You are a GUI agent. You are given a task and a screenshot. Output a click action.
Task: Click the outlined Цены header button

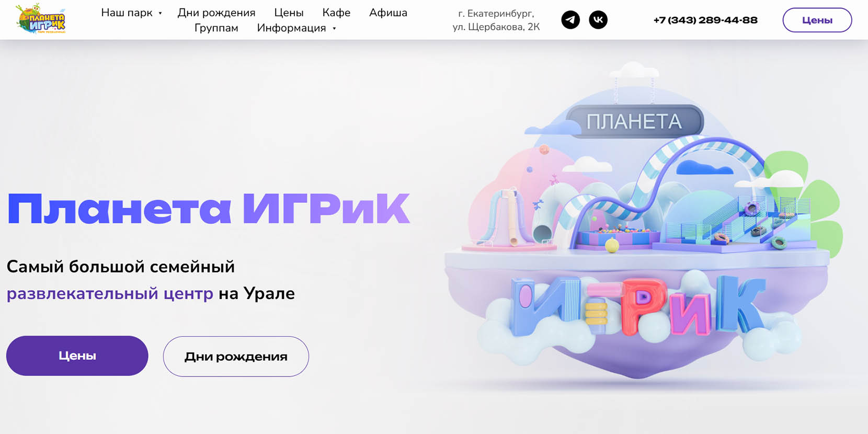pyautogui.click(x=817, y=20)
